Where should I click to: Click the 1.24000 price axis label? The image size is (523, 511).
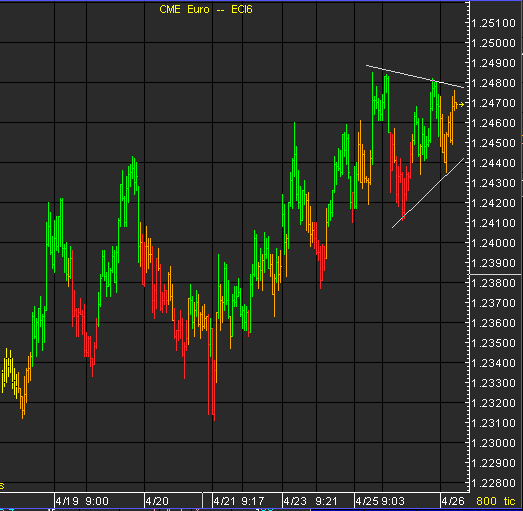494,243
